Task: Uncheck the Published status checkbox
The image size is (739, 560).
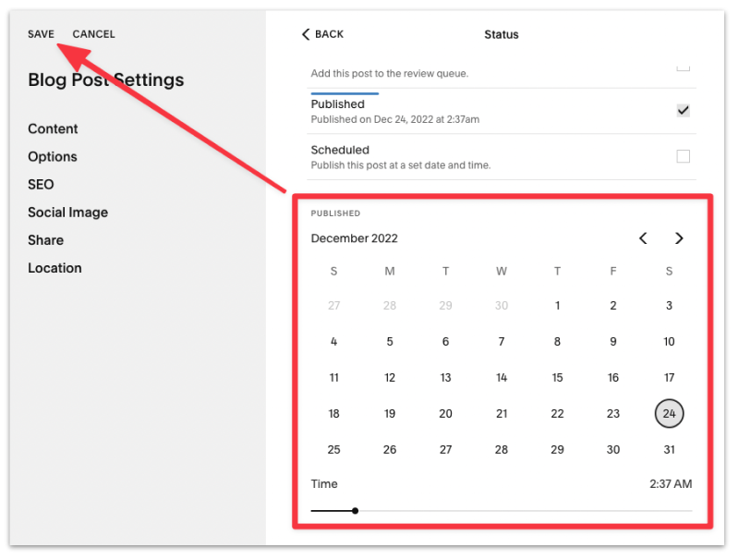Action: coord(684,110)
